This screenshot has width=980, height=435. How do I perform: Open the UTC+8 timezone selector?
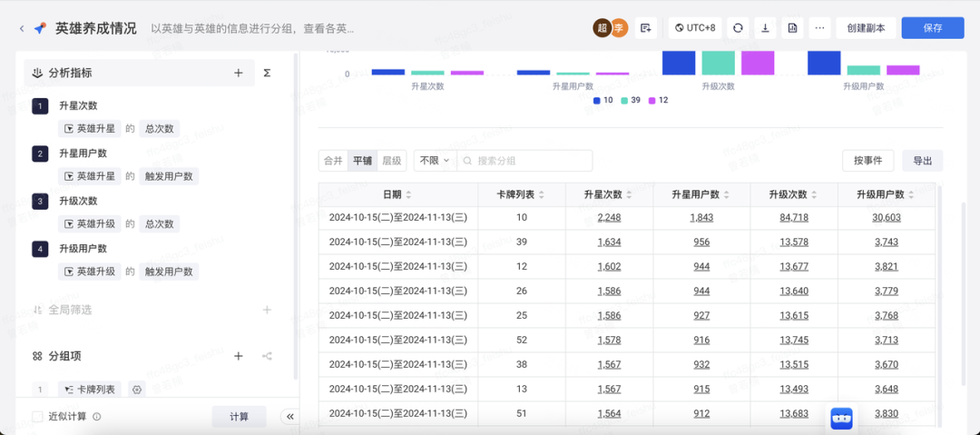(695, 28)
